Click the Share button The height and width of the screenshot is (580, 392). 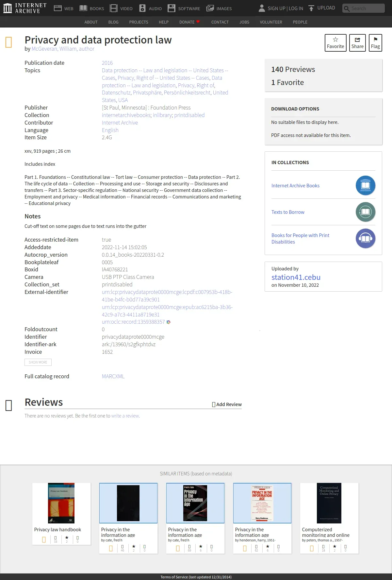357,43
